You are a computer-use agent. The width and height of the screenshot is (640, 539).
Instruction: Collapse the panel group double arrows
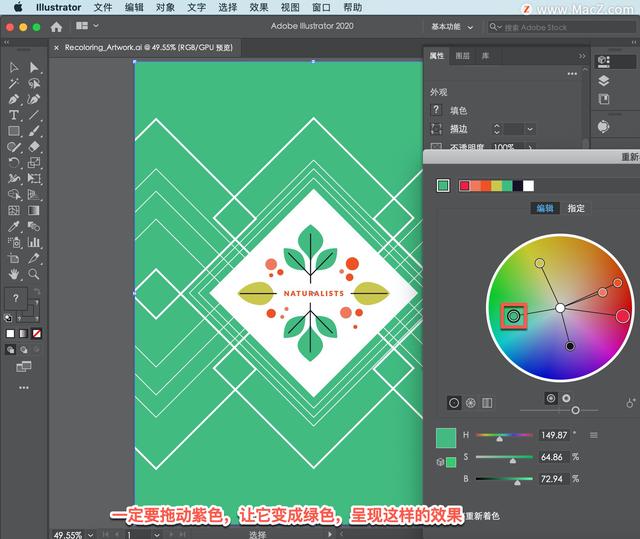(581, 56)
